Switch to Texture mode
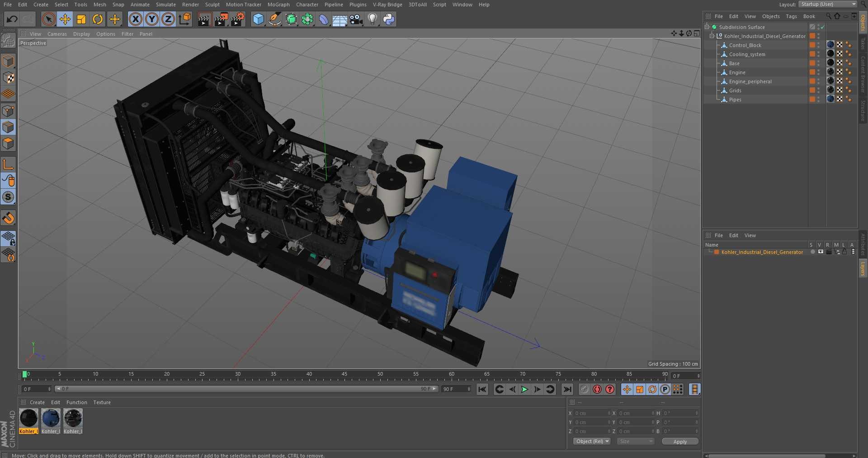This screenshot has width=868, height=458. [x=8, y=78]
